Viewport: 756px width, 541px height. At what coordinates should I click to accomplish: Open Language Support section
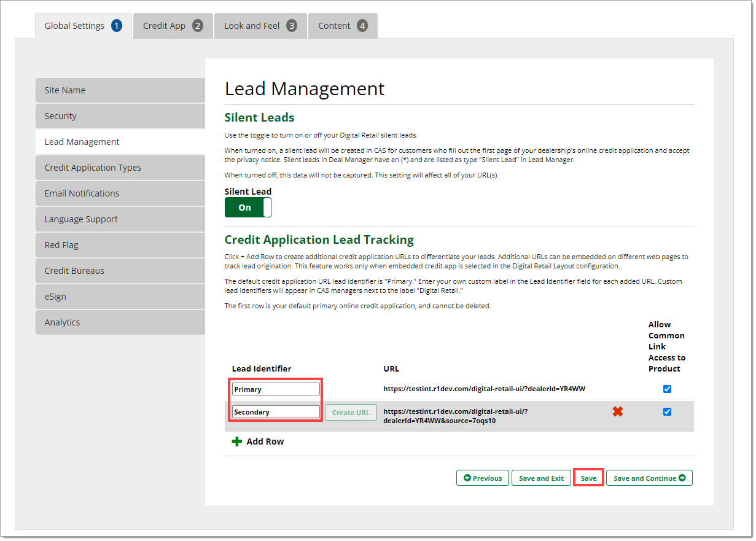pos(120,219)
